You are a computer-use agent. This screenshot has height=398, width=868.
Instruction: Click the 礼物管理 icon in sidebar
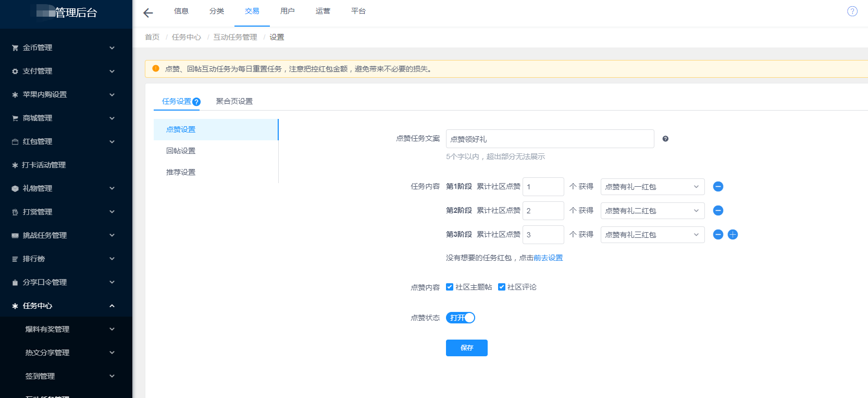15,188
